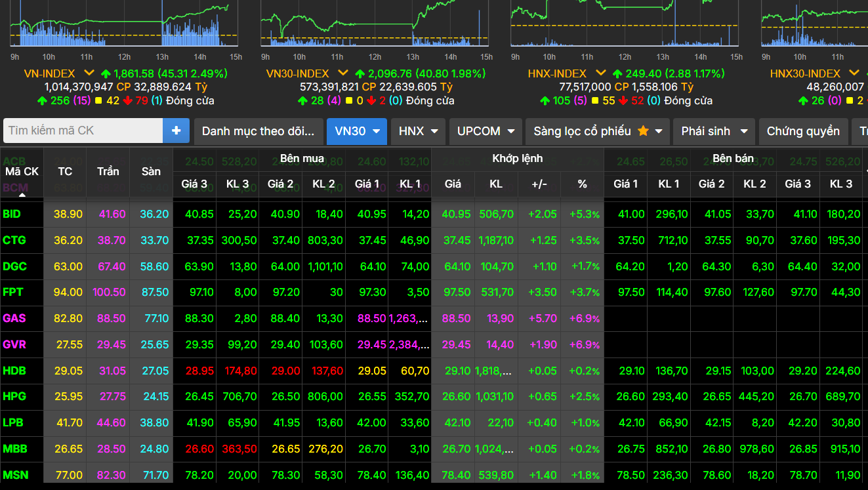
Task: Select the FPT stock ticker
Action: coord(14,292)
